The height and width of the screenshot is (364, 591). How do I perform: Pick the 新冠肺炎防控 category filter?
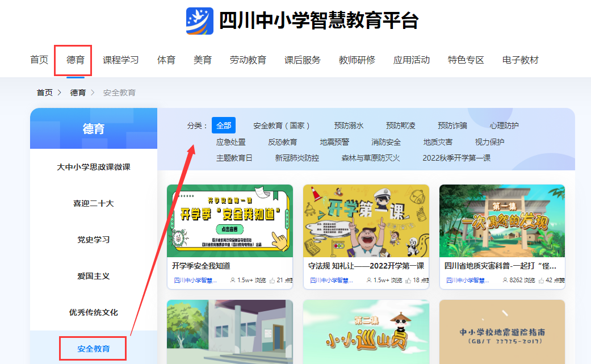297,158
